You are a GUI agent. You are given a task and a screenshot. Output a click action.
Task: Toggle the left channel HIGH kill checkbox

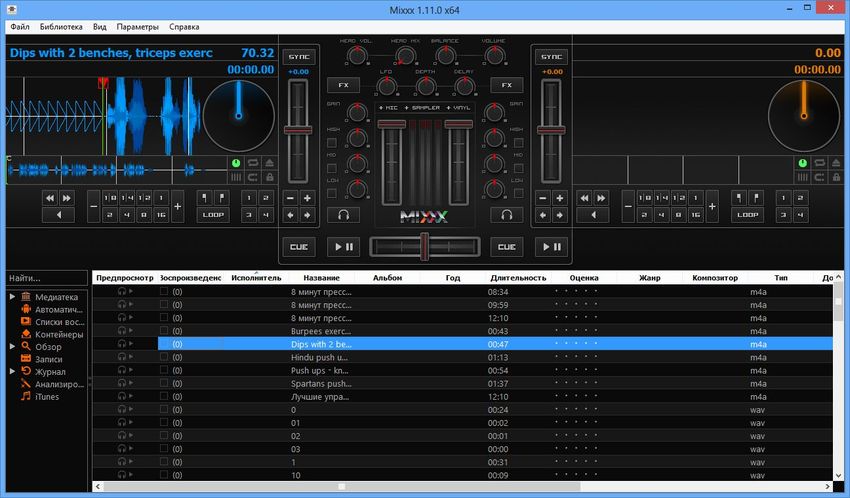coord(332,141)
